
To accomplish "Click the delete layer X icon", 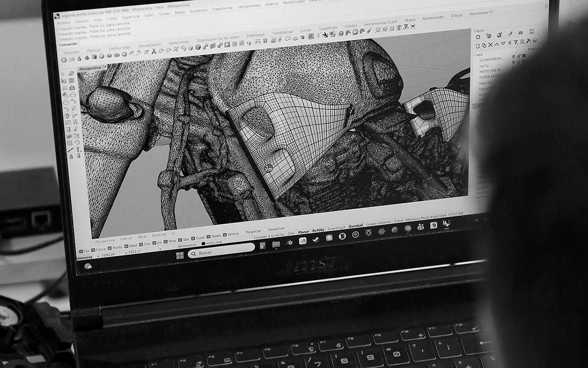I will coord(490,45).
